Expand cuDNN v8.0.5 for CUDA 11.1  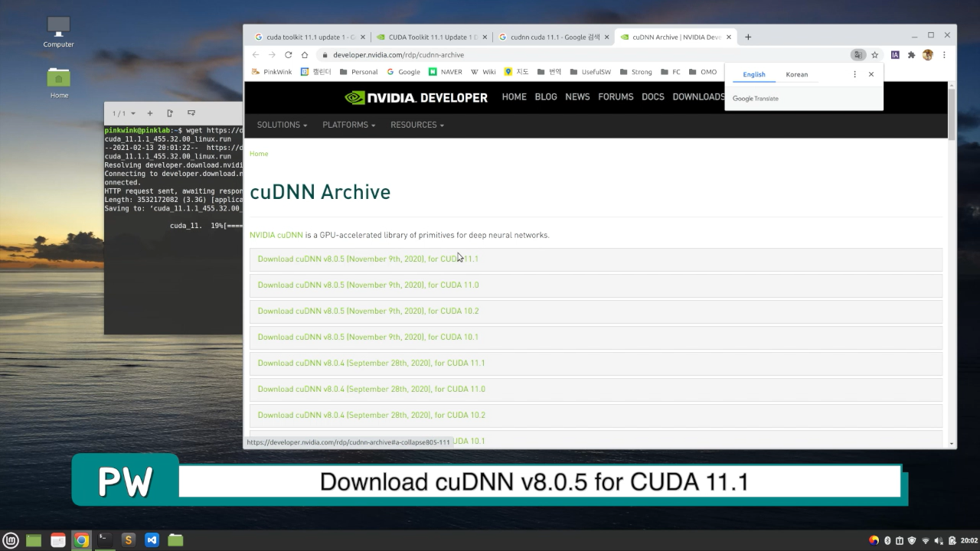[x=596, y=259]
